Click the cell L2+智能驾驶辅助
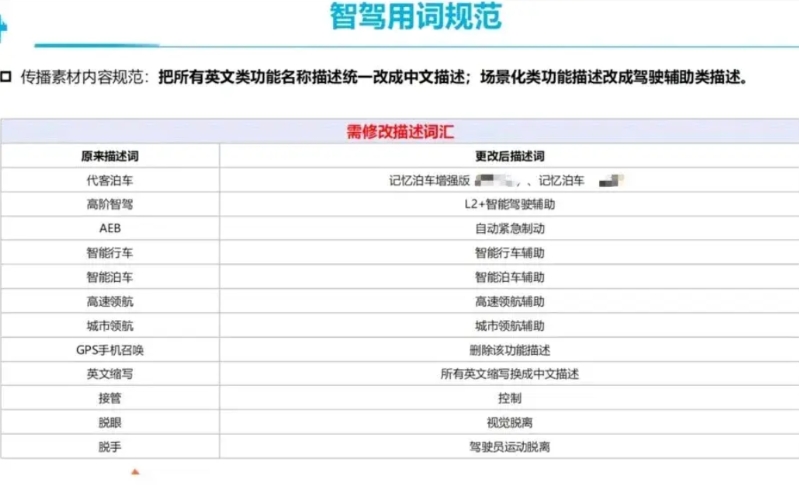 510,204
